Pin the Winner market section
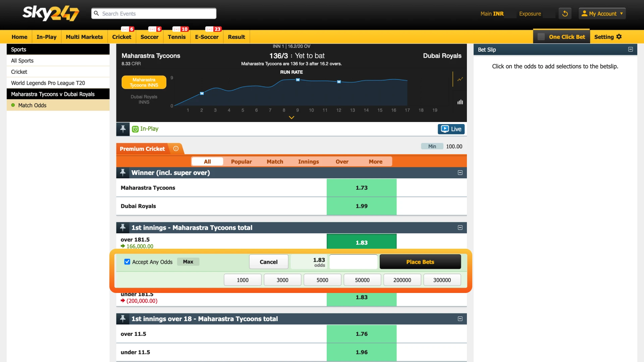 pyautogui.click(x=122, y=172)
